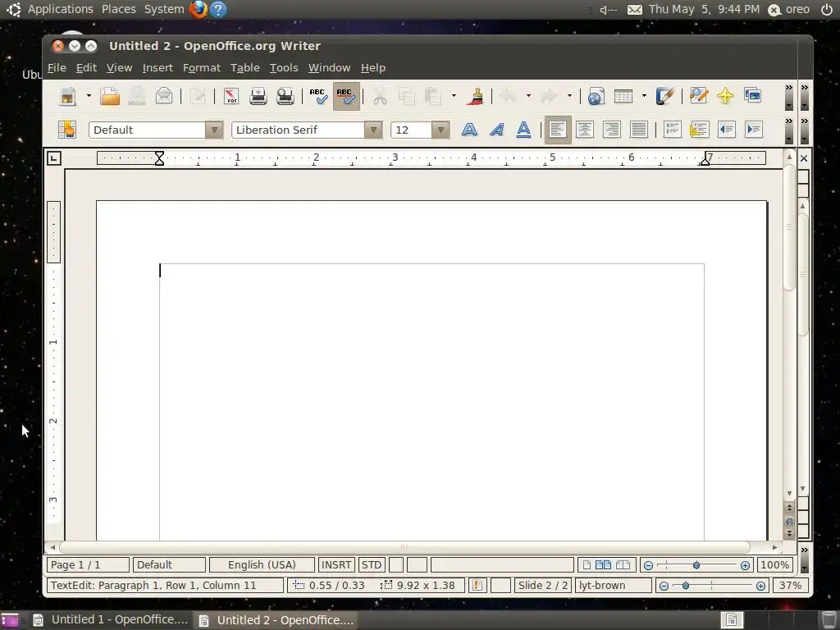Toggle AutoSpellcheck button

click(x=346, y=97)
